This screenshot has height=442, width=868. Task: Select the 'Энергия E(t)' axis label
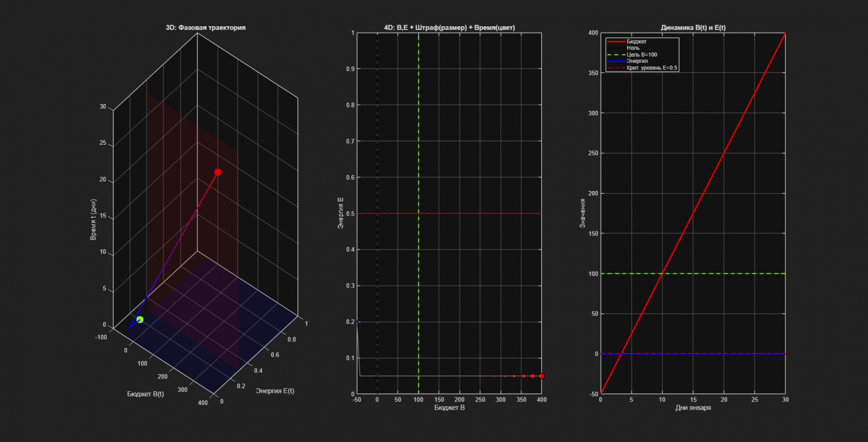[275, 391]
